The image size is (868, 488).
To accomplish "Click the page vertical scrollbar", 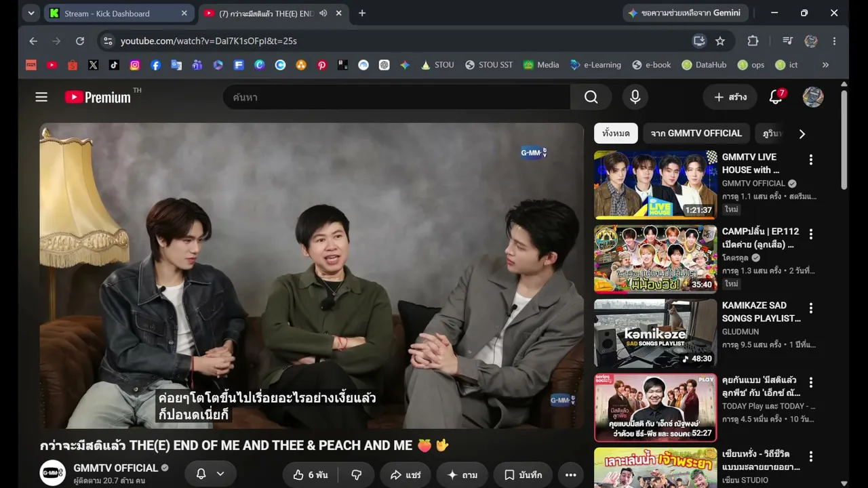I will click(844, 140).
